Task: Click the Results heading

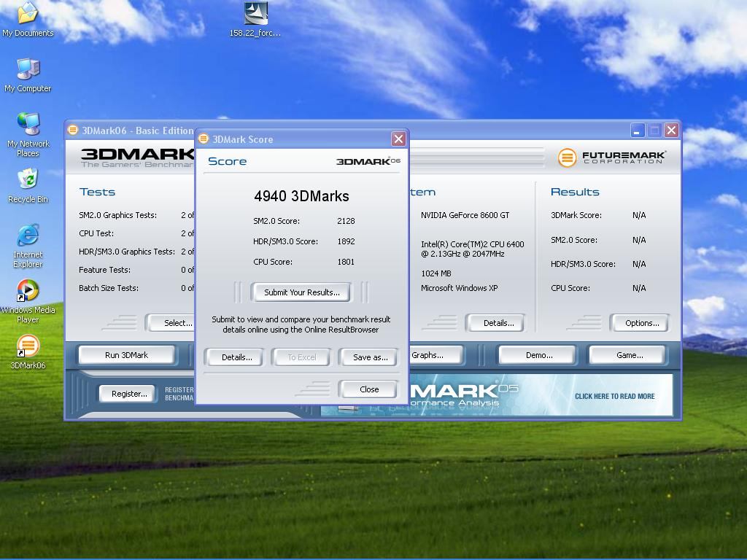Action: click(575, 192)
